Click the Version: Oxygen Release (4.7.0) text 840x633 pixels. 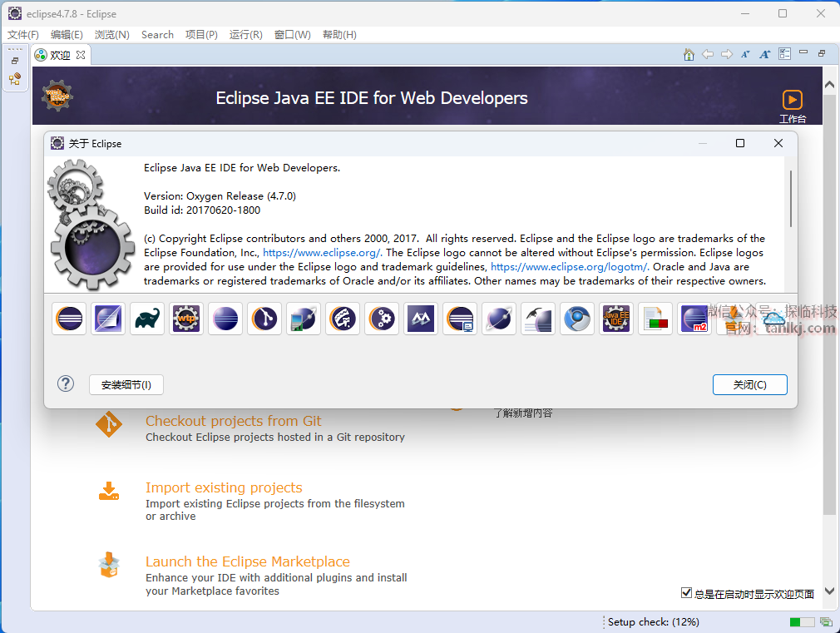[x=220, y=195]
